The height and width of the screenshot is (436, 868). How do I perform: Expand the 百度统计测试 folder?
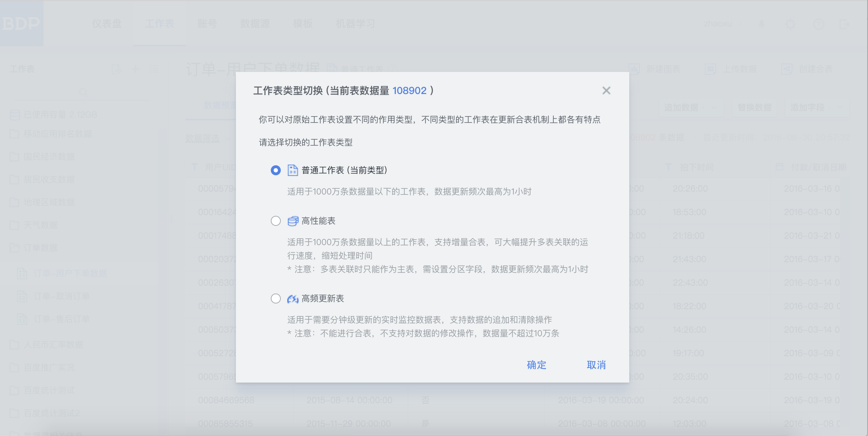point(42,390)
